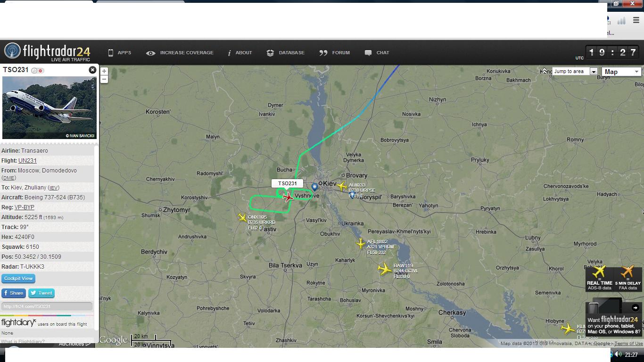This screenshot has height=362, width=644.
Task: Click the Transaero aircraft photo thumbnail
Action: click(x=50, y=108)
